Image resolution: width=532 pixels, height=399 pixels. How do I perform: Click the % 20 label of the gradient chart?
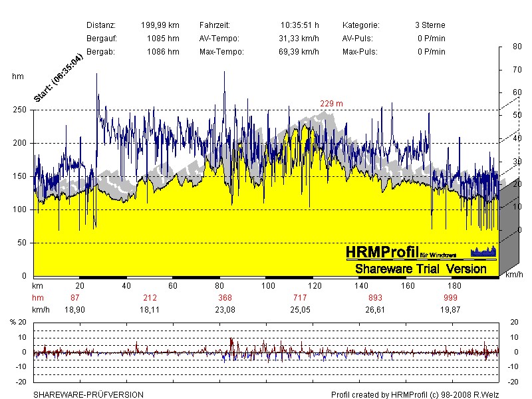click(19, 322)
